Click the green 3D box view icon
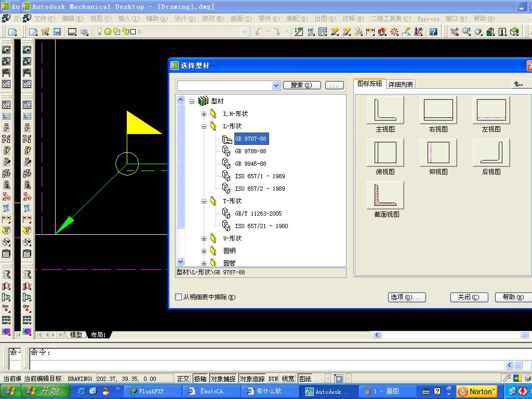This screenshot has width=532, height=399. [515, 32]
